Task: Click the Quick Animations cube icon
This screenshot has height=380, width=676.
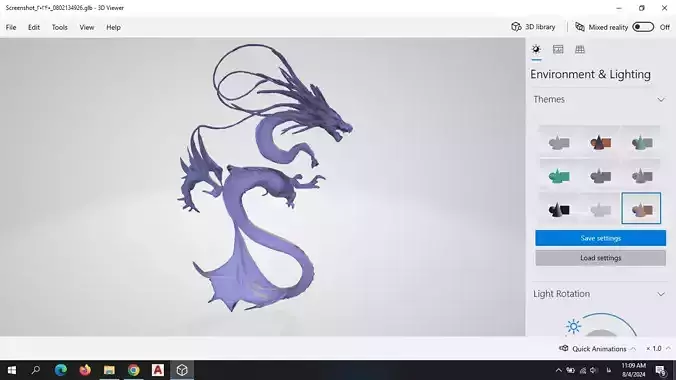Action: 563,348
